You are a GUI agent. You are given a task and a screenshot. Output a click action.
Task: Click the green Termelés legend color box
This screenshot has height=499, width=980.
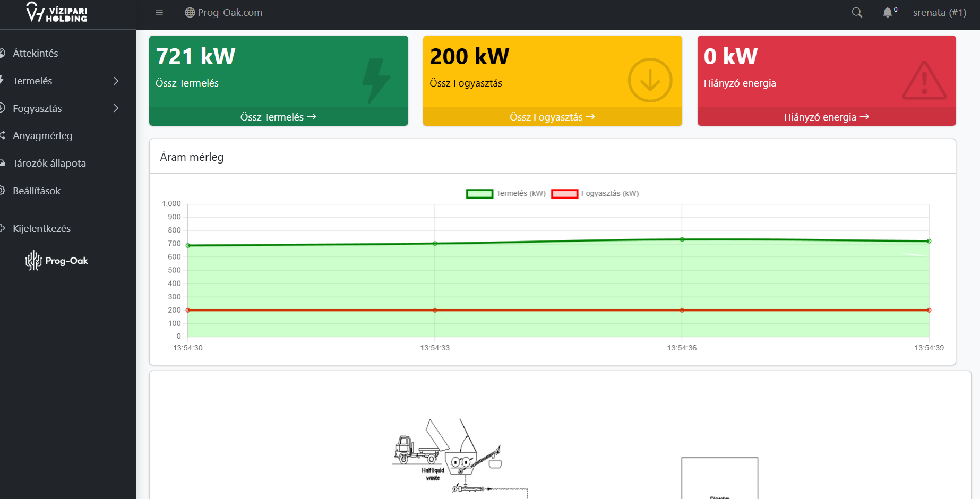point(479,194)
